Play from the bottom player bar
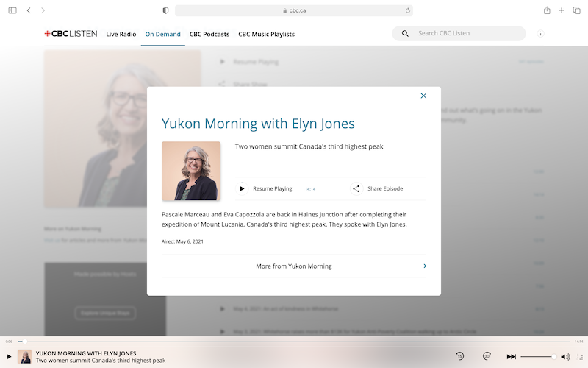This screenshot has height=368, width=588. [9, 357]
